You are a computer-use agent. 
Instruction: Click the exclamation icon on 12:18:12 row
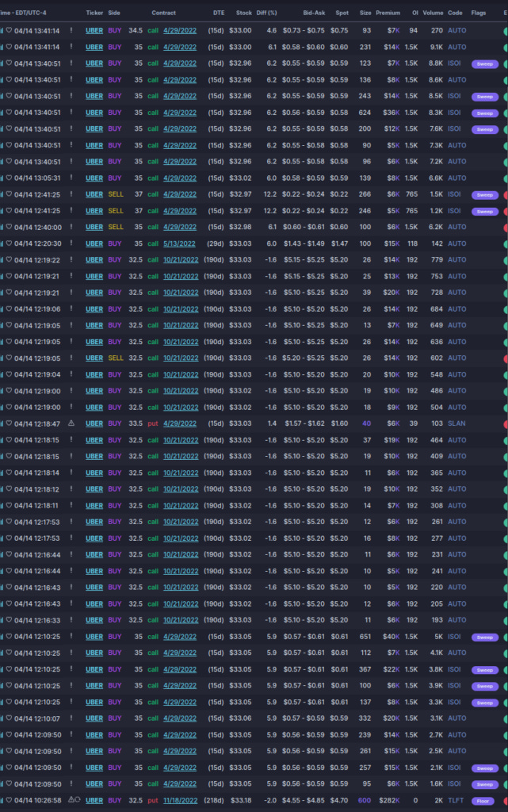(71, 488)
